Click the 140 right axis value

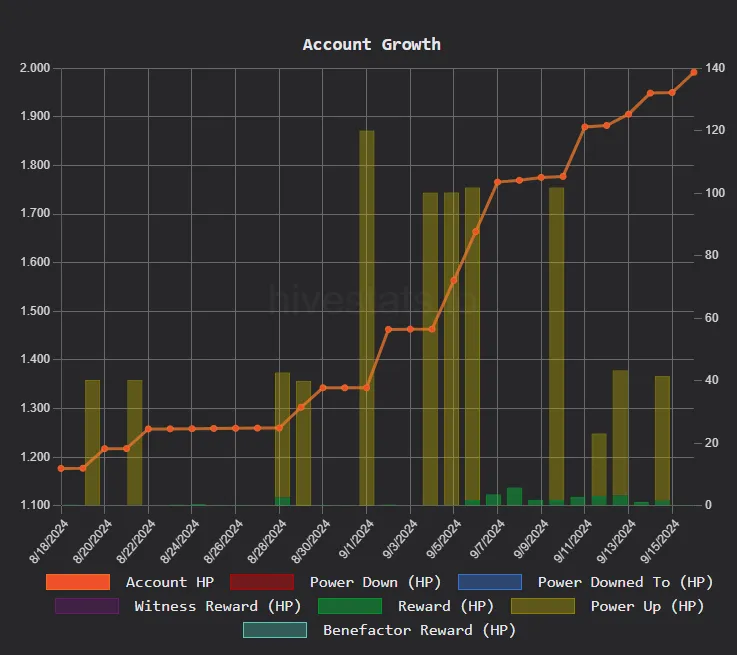(714, 68)
